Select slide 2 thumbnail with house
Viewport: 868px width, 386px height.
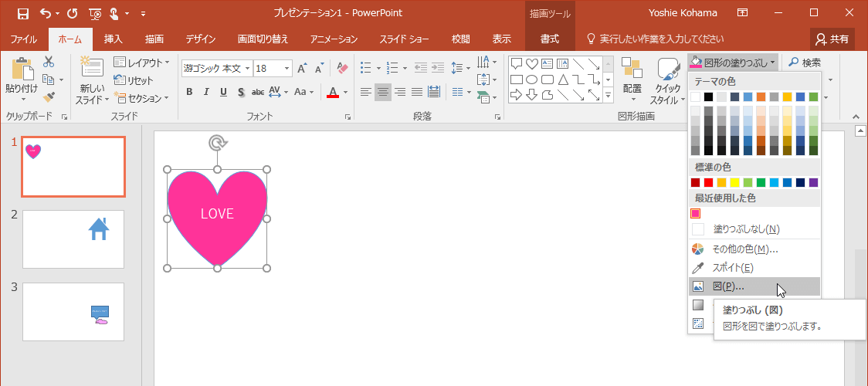coord(73,239)
